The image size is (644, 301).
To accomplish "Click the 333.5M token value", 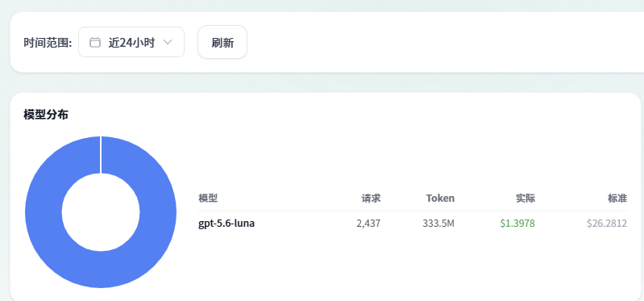I will coord(438,224).
